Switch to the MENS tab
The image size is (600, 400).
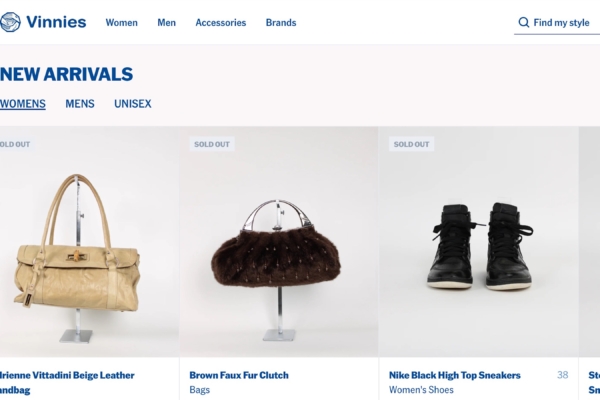80,104
